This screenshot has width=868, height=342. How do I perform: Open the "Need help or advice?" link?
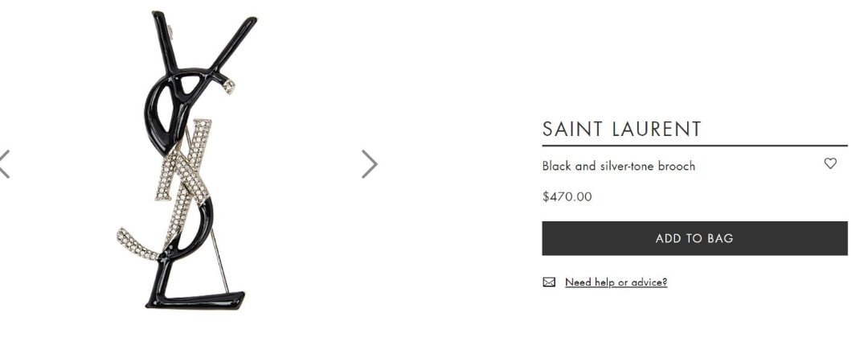click(x=616, y=282)
